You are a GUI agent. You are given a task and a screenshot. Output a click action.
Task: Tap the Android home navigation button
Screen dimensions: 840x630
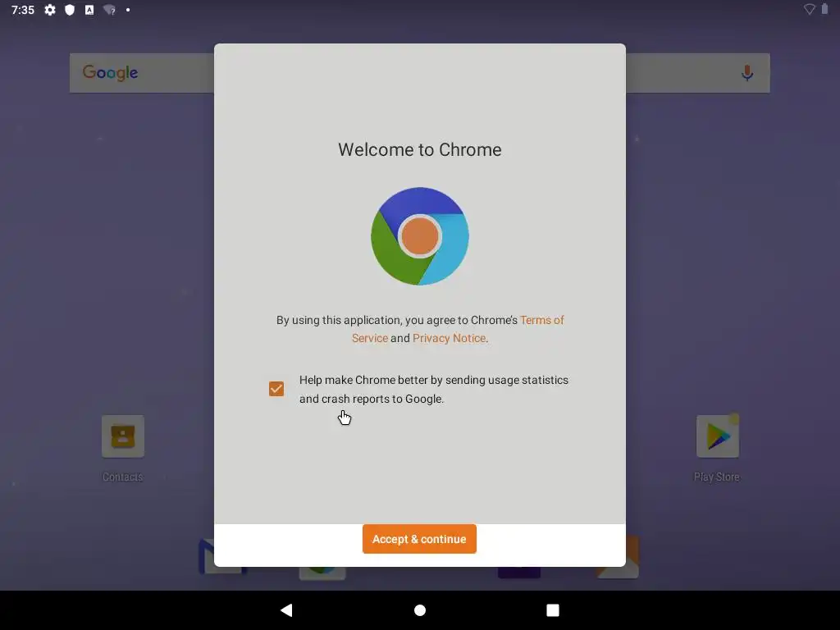tap(420, 610)
